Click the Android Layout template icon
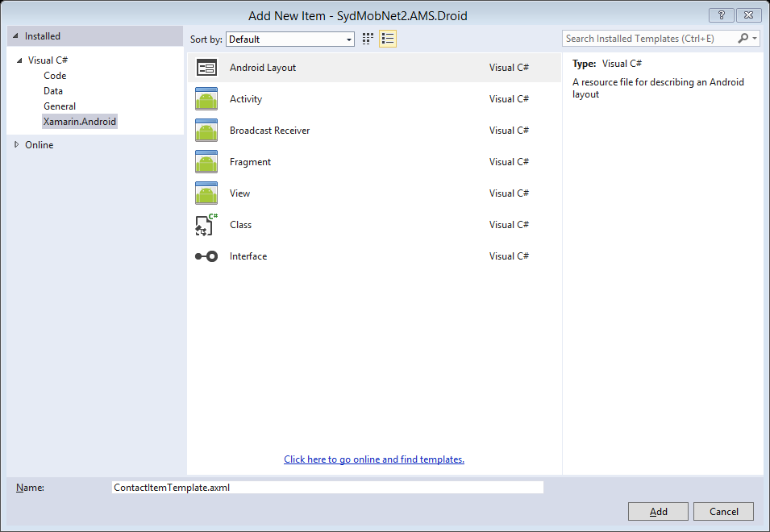The width and height of the screenshot is (770, 532). tap(206, 68)
